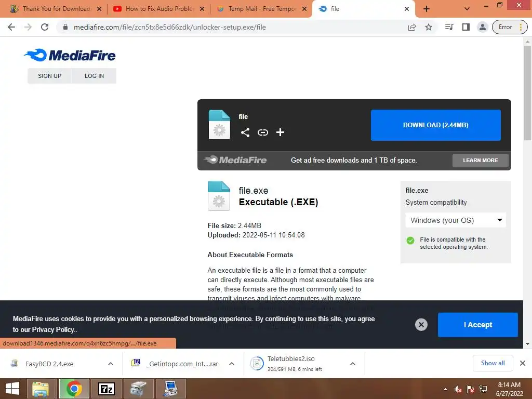
Task: Open File Explorer from taskbar
Action: click(x=41, y=389)
